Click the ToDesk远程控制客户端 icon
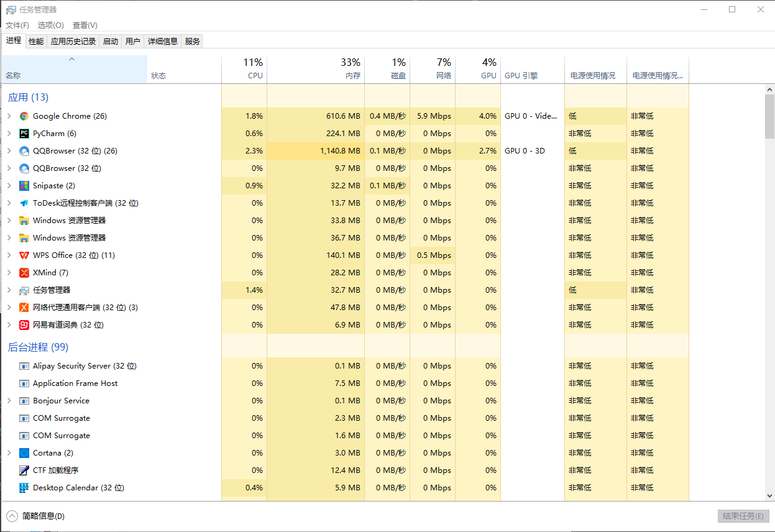 24,203
